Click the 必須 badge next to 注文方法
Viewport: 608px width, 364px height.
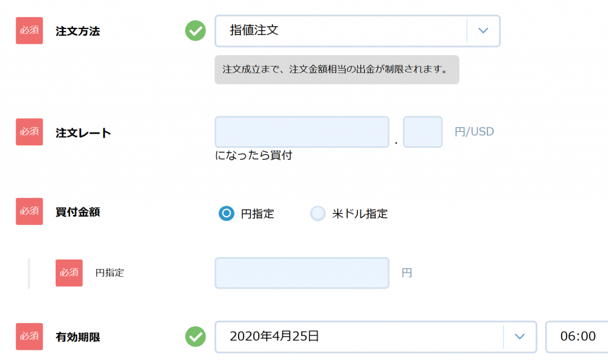tap(29, 31)
